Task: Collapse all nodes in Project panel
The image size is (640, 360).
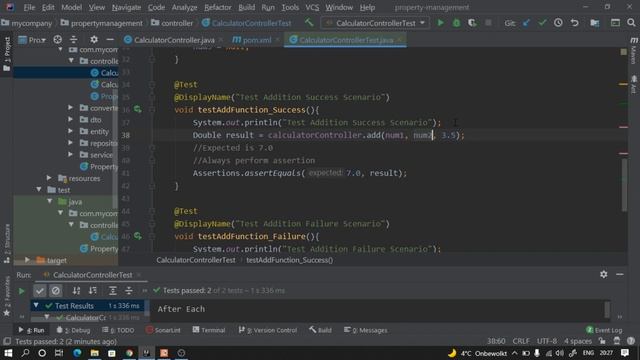Action: 74,40
